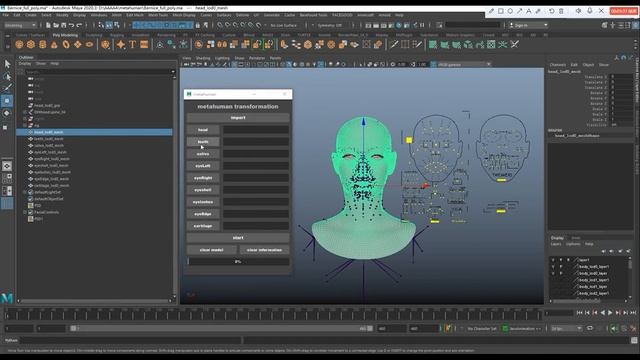Viewport: 640px width, 360px height.
Task: Click the lock selection icon in status line
Action: 198,25
